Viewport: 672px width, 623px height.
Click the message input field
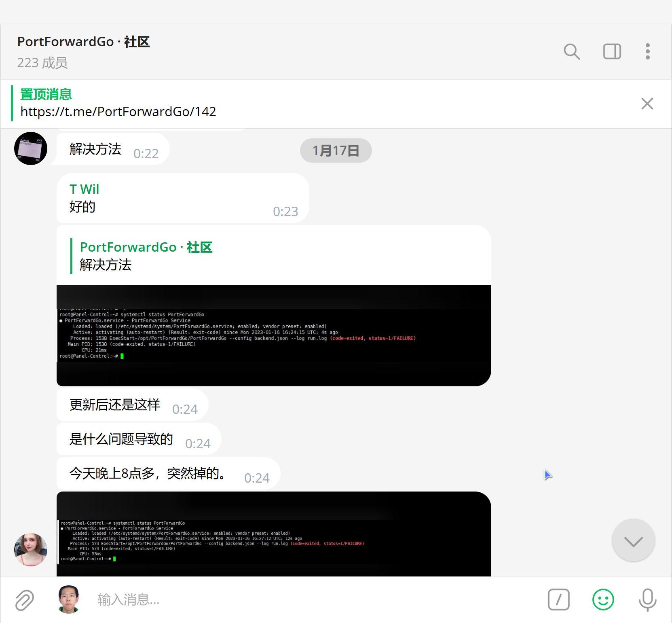[315, 600]
